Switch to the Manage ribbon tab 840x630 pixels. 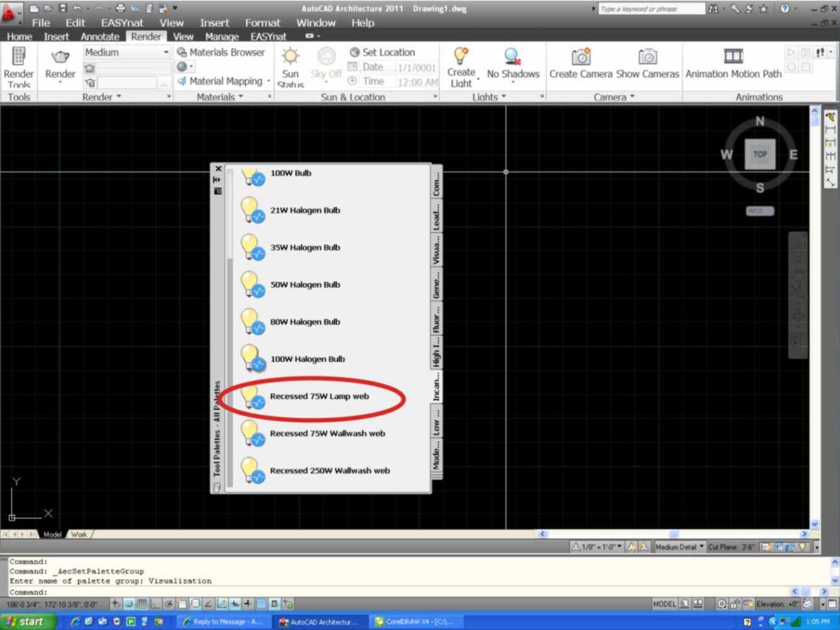click(x=222, y=37)
